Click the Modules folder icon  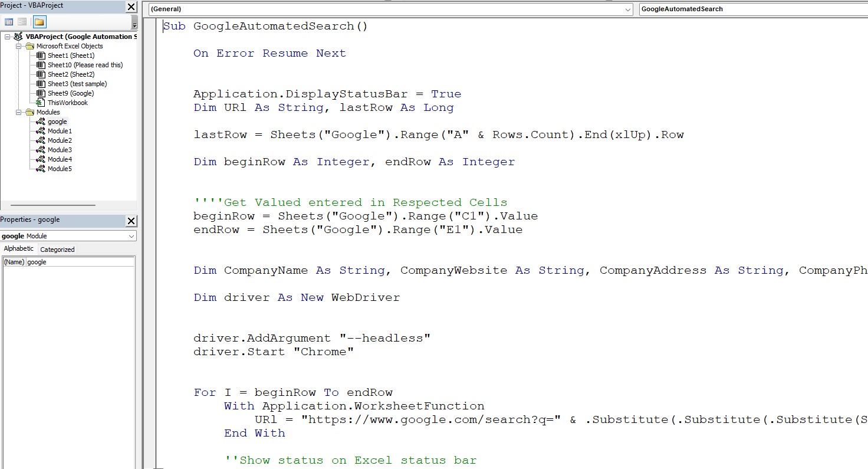click(x=30, y=112)
